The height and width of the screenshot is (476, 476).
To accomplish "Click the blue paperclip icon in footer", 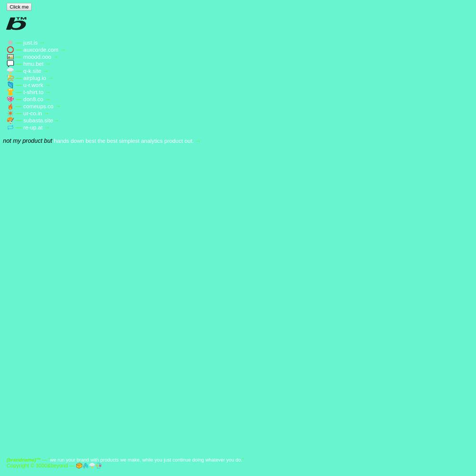I will 86,466.
